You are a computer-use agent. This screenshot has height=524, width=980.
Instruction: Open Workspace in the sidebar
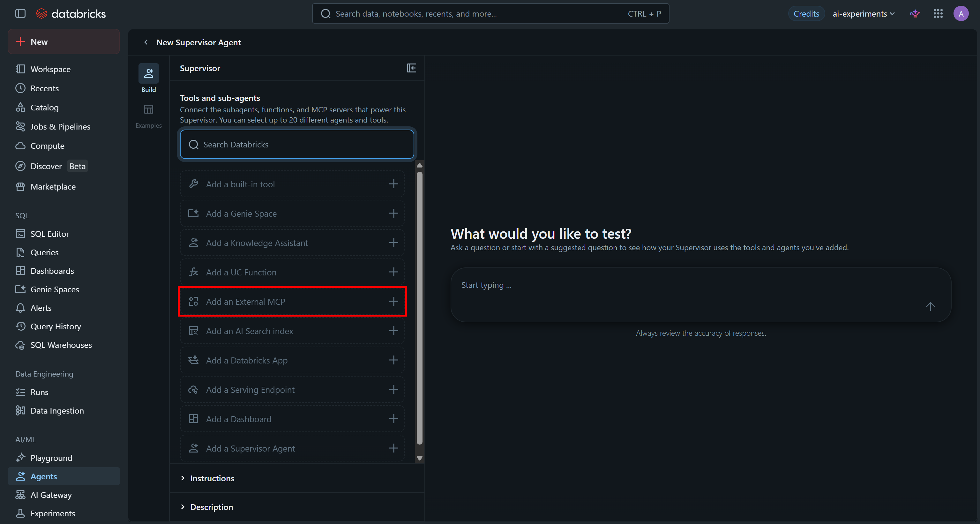tap(64, 69)
